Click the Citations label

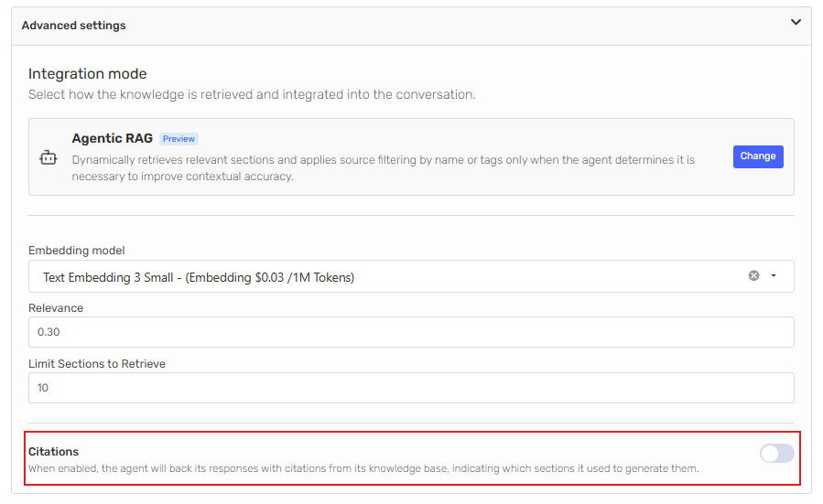[x=53, y=452]
